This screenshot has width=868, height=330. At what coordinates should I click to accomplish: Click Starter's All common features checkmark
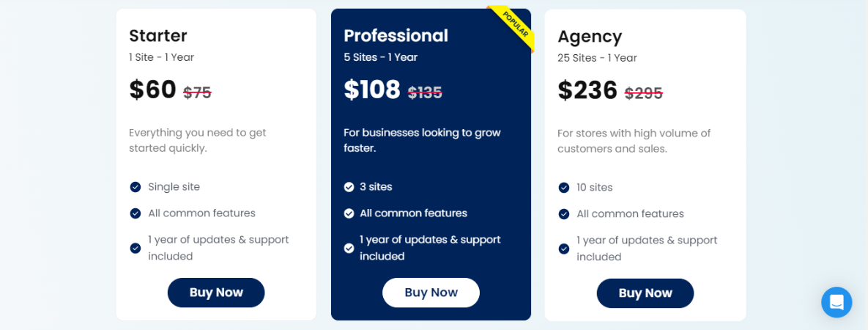[136, 213]
